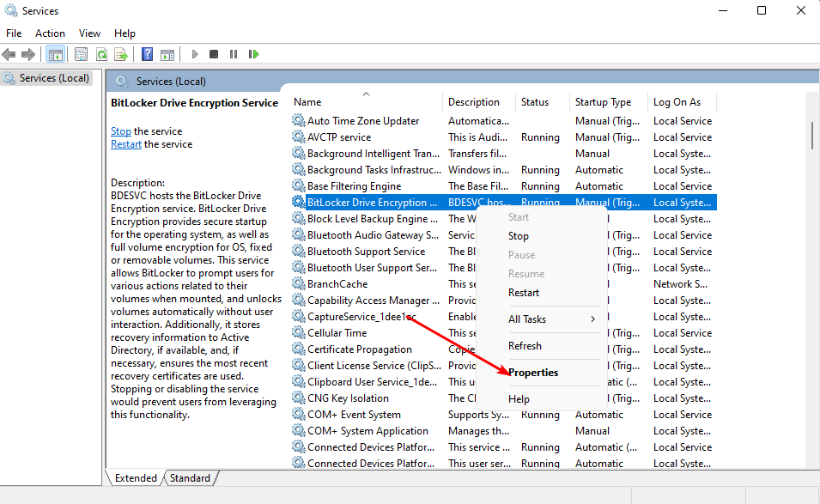The image size is (820, 504).
Task: Select the BitLocker Drive Encryption service row
Action: (504, 203)
